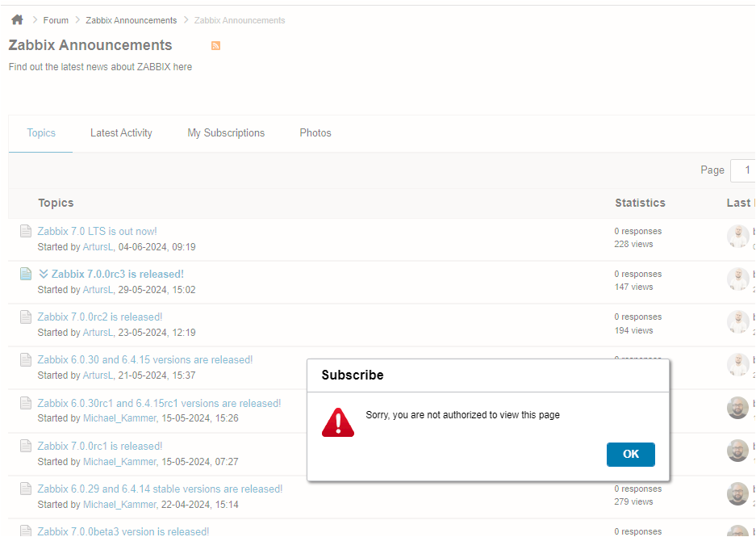Click the 'Zabbix Announcements' page heading
This screenshot has width=756, height=537.
click(90, 45)
